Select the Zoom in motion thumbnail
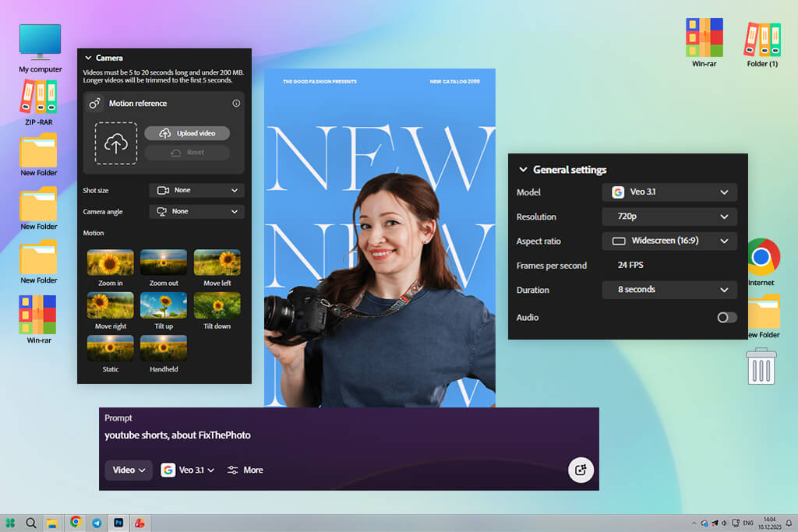Image resolution: width=798 pixels, height=532 pixels. 110,263
